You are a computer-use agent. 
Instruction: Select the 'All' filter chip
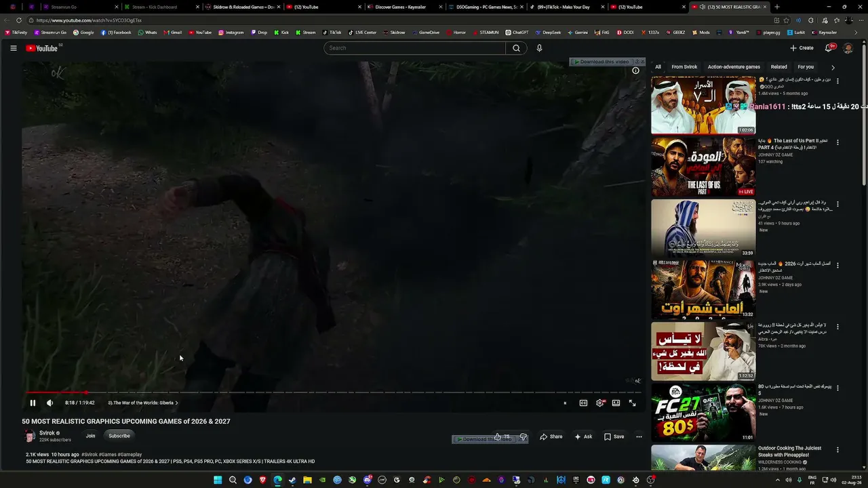tap(658, 67)
